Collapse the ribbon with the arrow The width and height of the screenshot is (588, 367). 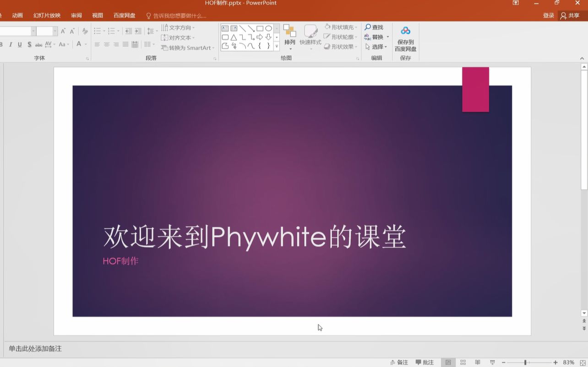tap(582, 58)
